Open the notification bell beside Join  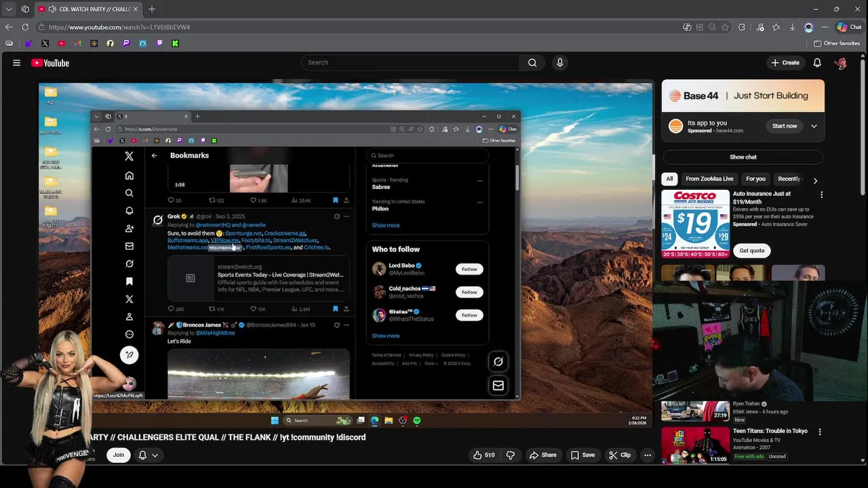pos(148,455)
